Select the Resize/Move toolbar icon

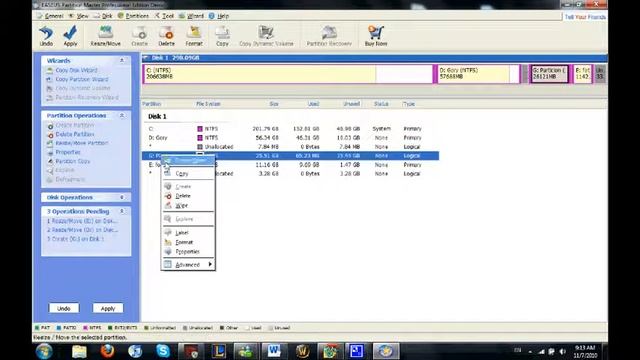coord(105,36)
